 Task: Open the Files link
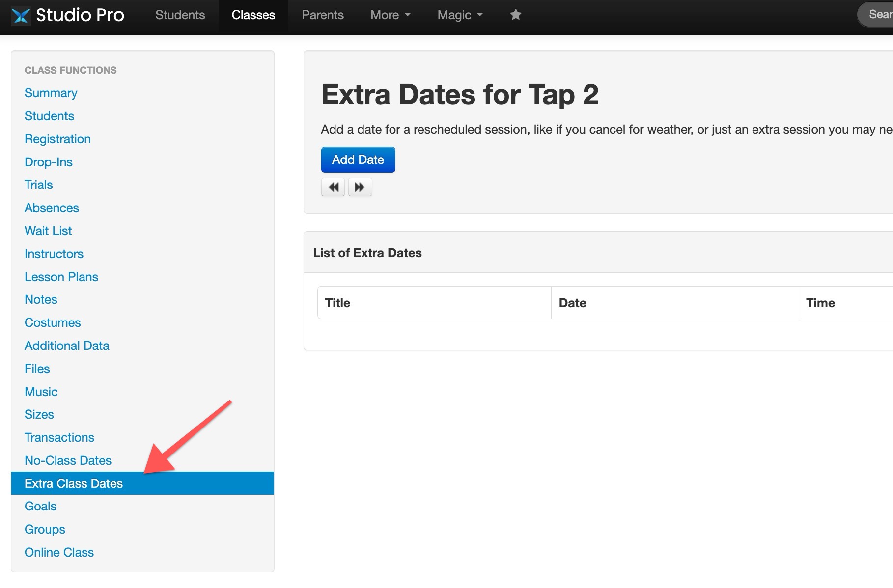click(37, 369)
